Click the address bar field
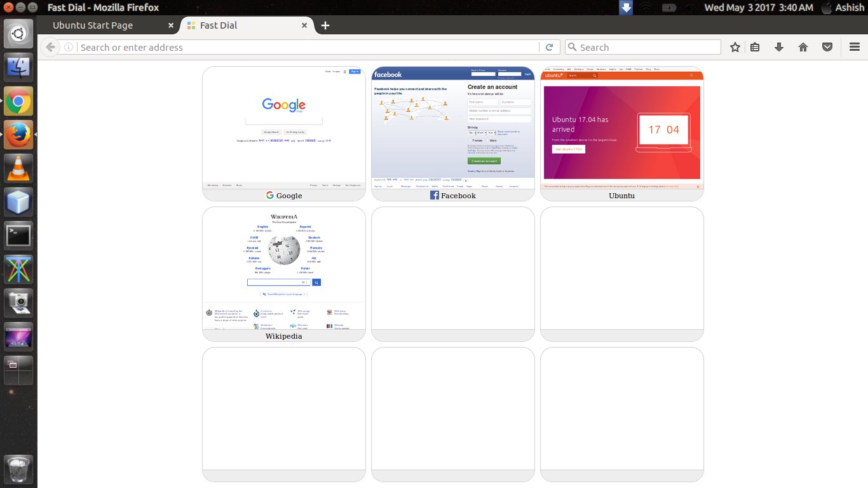The height and width of the screenshot is (488, 868). 305,47
